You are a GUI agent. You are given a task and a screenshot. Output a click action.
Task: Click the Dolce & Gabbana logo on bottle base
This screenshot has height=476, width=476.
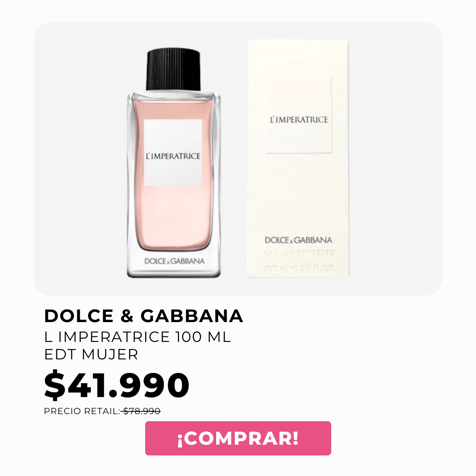(x=175, y=261)
